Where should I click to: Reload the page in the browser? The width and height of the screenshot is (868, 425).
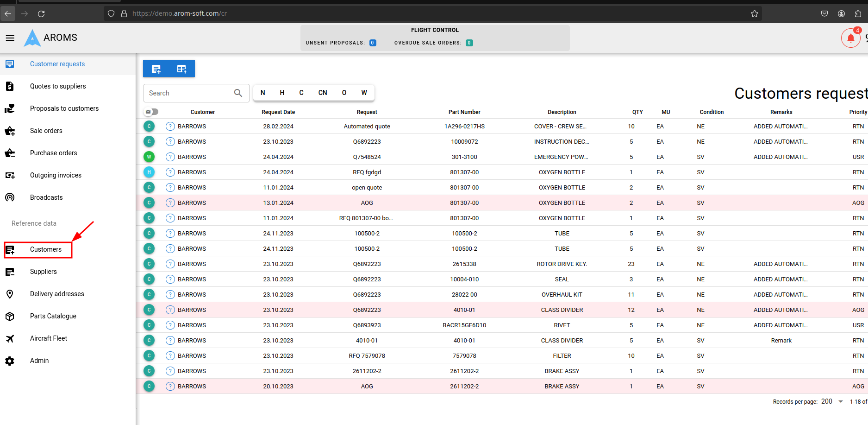41,13
